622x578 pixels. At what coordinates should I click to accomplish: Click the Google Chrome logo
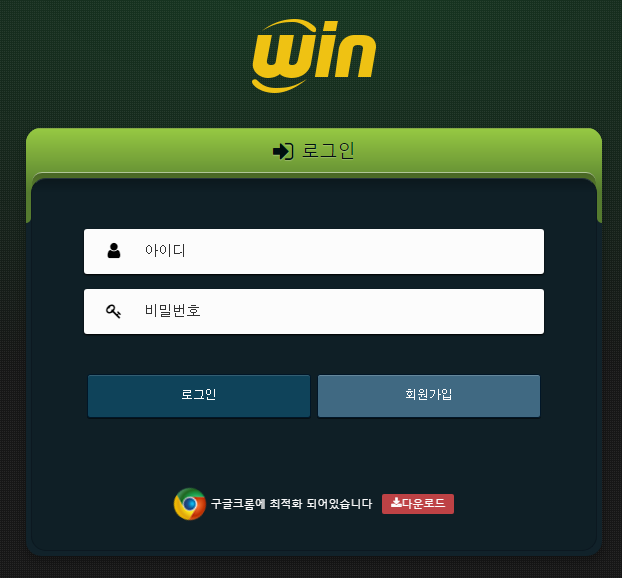click(x=190, y=504)
